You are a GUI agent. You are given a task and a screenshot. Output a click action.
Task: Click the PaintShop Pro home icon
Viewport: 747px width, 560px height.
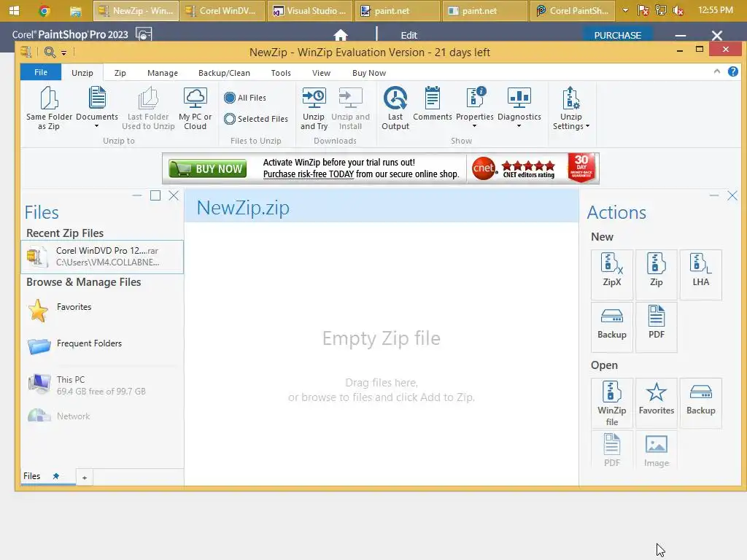click(341, 35)
